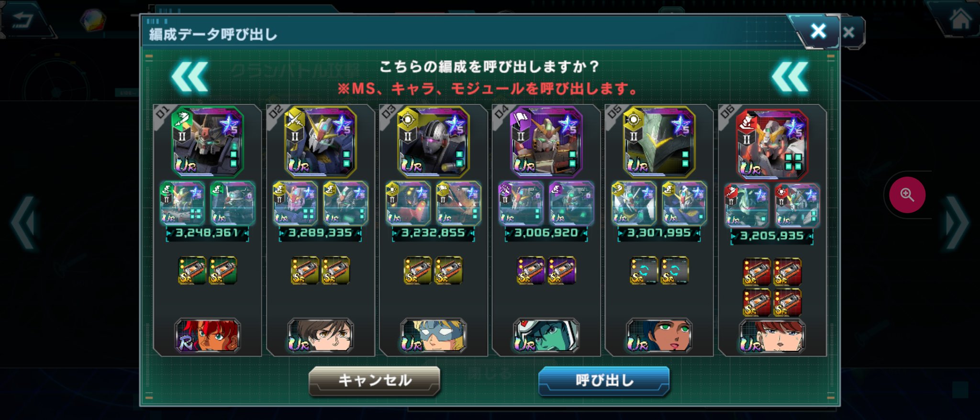Select the masked pilot portrait in squad 03
The height and width of the screenshot is (420, 980).
tap(434, 335)
